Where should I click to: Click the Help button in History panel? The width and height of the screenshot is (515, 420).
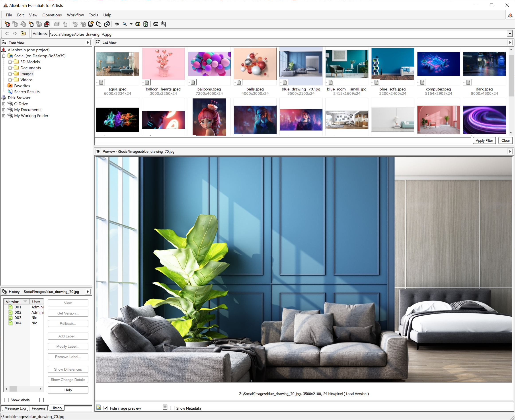pyautogui.click(x=68, y=390)
